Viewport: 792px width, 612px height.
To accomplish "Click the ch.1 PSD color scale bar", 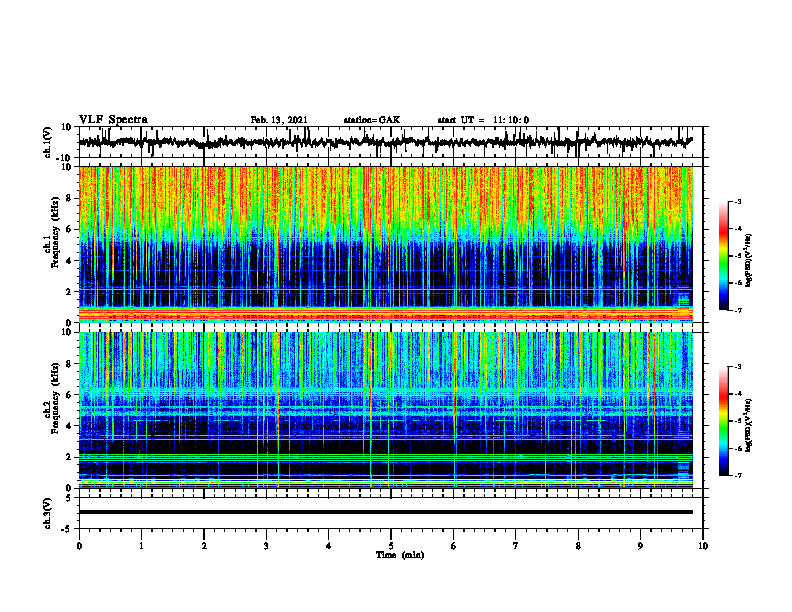I will click(x=724, y=256).
